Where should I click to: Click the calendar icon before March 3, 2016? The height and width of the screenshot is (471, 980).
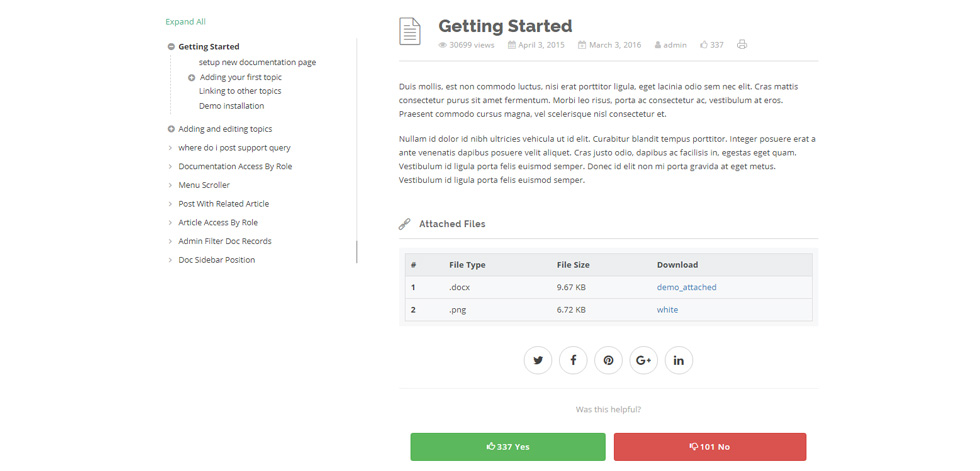582,45
